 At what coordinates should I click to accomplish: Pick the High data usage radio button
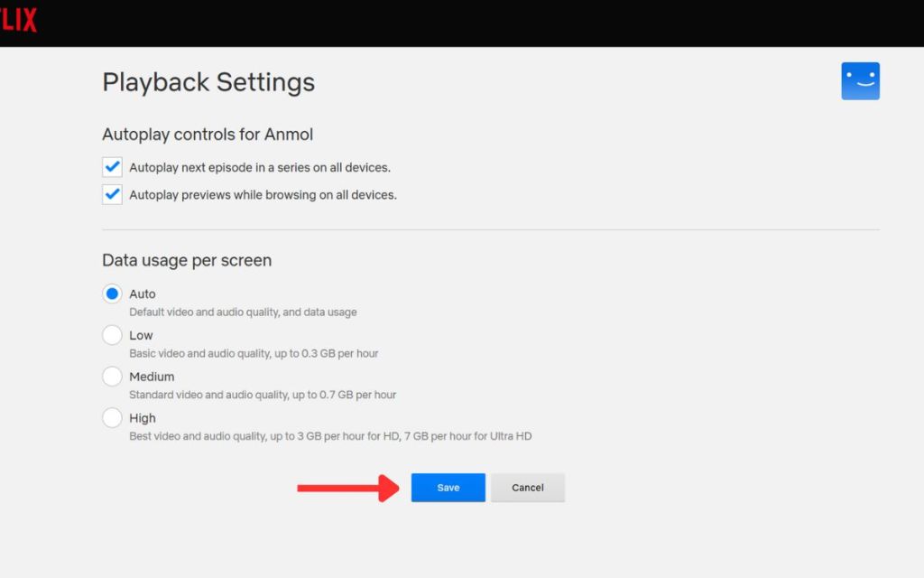112,418
